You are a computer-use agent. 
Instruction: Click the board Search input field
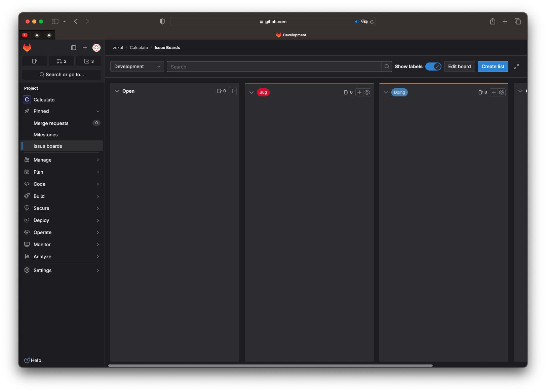pos(274,67)
